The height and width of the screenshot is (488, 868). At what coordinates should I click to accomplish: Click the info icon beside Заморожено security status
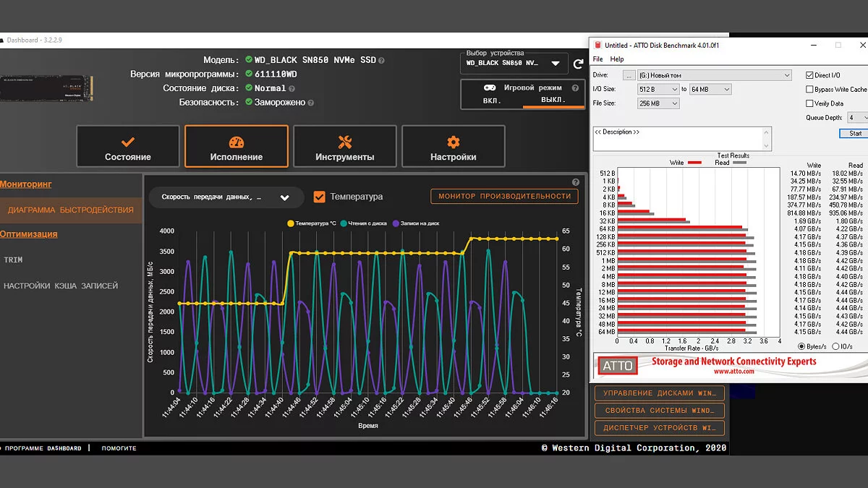click(x=311, y=103)
